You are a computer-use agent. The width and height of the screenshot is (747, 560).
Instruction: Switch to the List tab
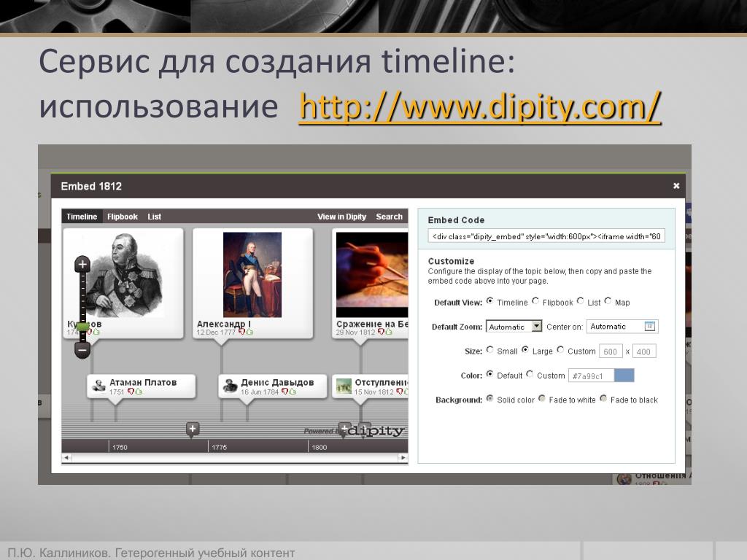click(x=155, y=217)
